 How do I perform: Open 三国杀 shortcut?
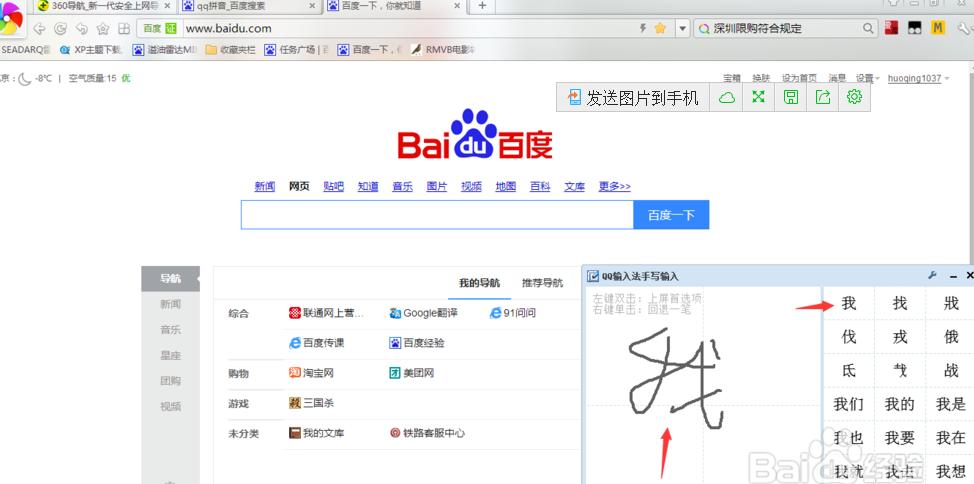point(311,403)
